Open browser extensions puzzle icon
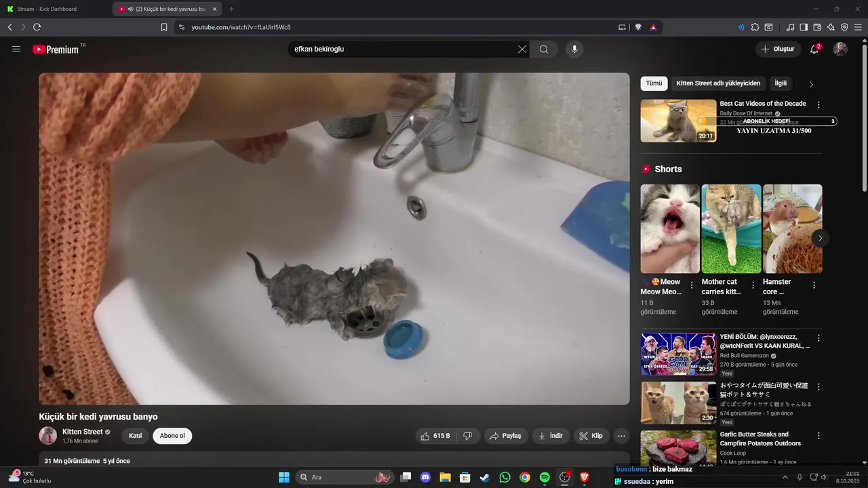868x488 pixels. point(755,27)
